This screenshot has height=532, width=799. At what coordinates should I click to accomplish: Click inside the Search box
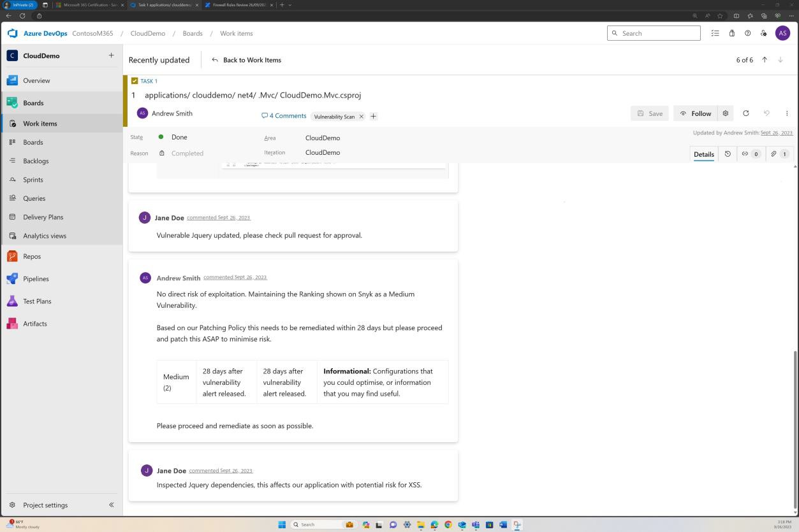point(653,32)
